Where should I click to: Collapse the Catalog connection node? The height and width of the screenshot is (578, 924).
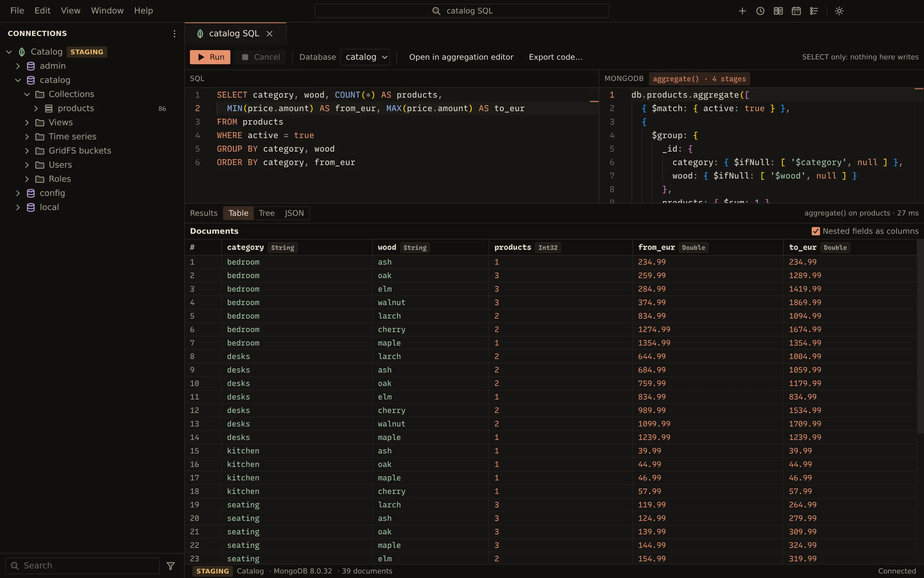point(9,52)
